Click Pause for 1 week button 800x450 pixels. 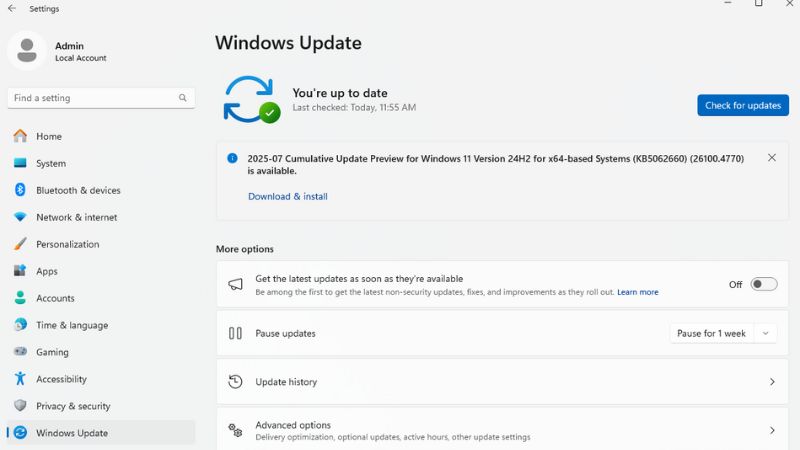pos(711,333)
